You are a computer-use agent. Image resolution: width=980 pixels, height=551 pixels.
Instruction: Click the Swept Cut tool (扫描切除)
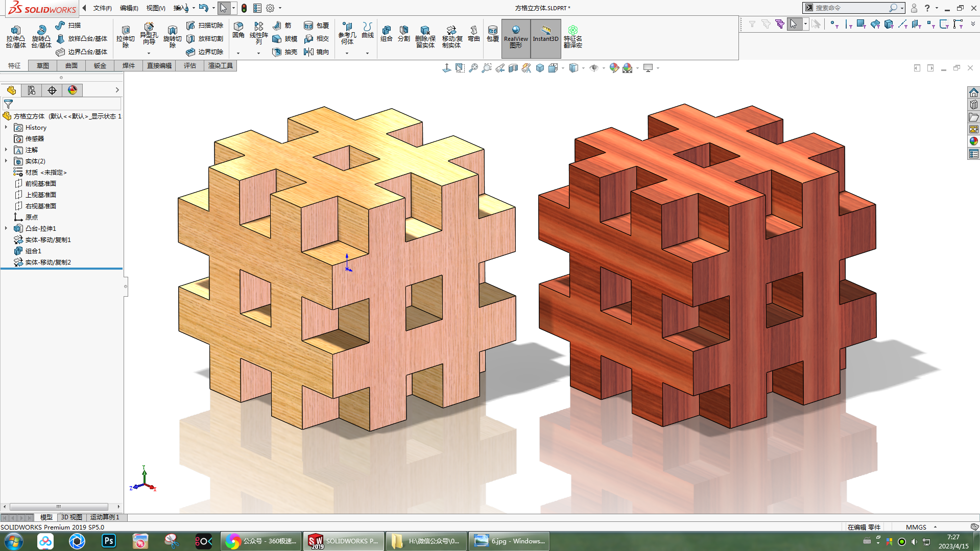coord(205,25)
